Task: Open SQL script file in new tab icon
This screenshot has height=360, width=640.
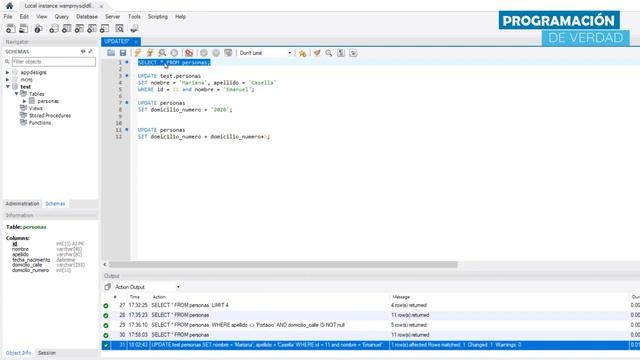Action: tap(24, 29)
